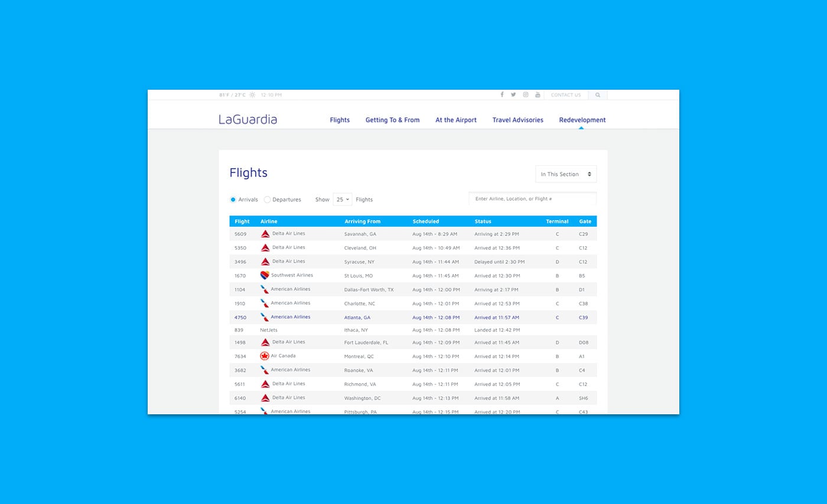Select the Departures radio button
The width and height of the screenshot is (827, 504).
pyautogui.click(x=267, y=199)
